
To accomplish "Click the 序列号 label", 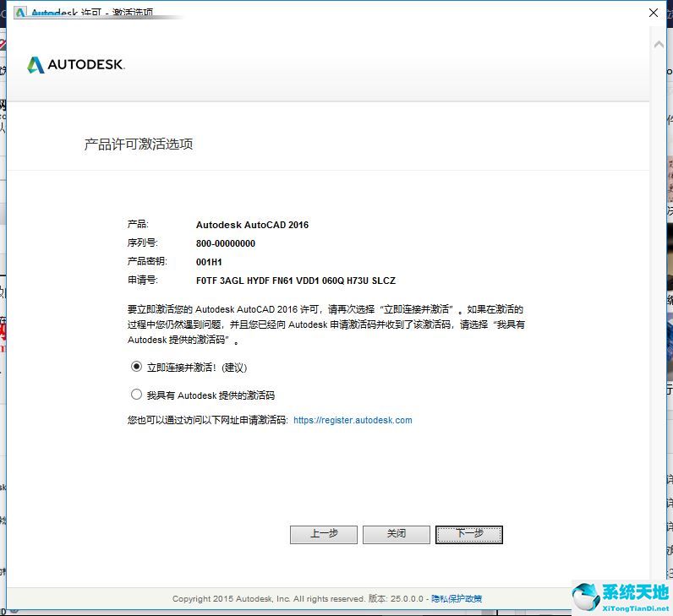I will tap(143, 243).
